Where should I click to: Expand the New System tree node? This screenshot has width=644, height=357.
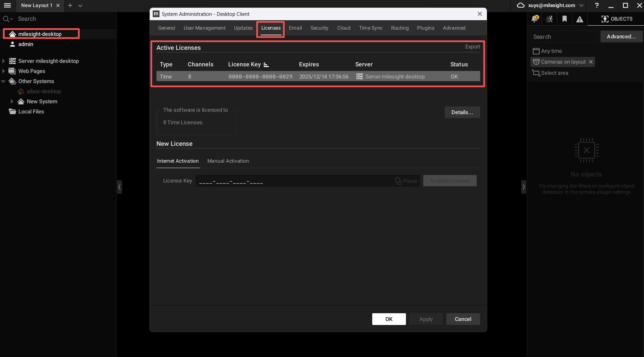pos(12,101)
